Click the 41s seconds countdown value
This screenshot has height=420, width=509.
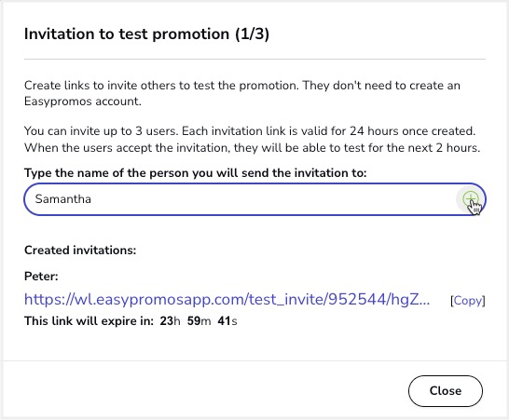(x=227, y=321)
